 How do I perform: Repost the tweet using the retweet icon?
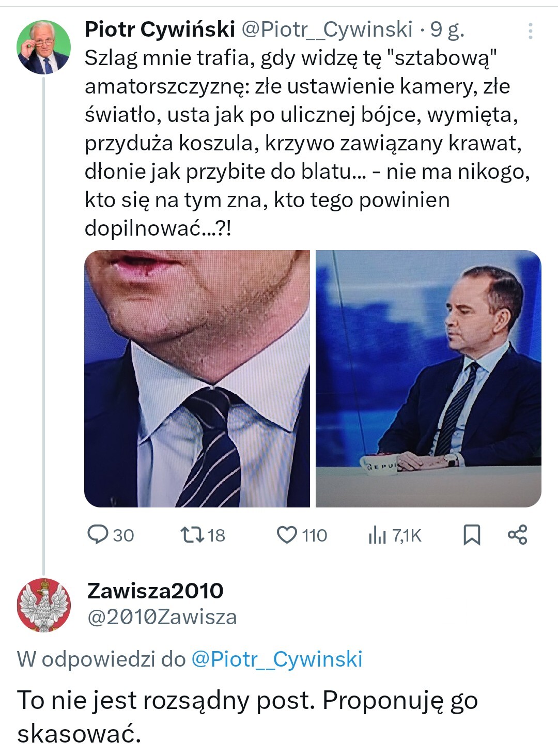tap(193, 535)
